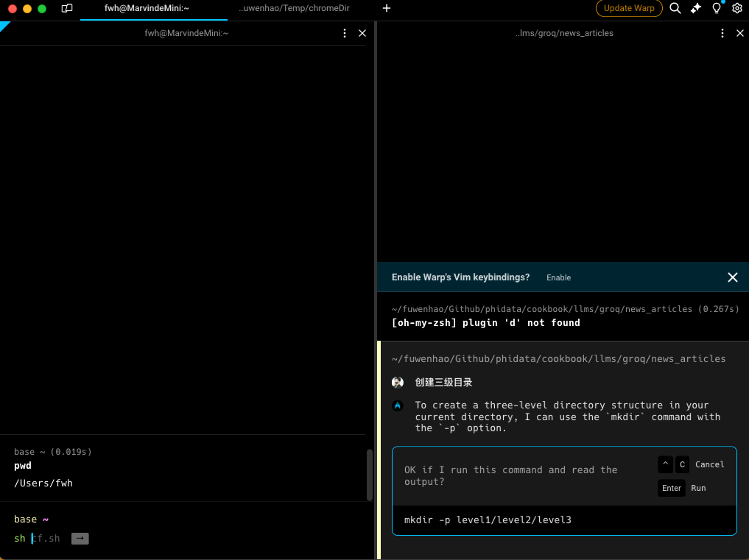Open the search magnifier in top bar
The image size is (749, 560).
pyautogui.click(x=675, y=8)
